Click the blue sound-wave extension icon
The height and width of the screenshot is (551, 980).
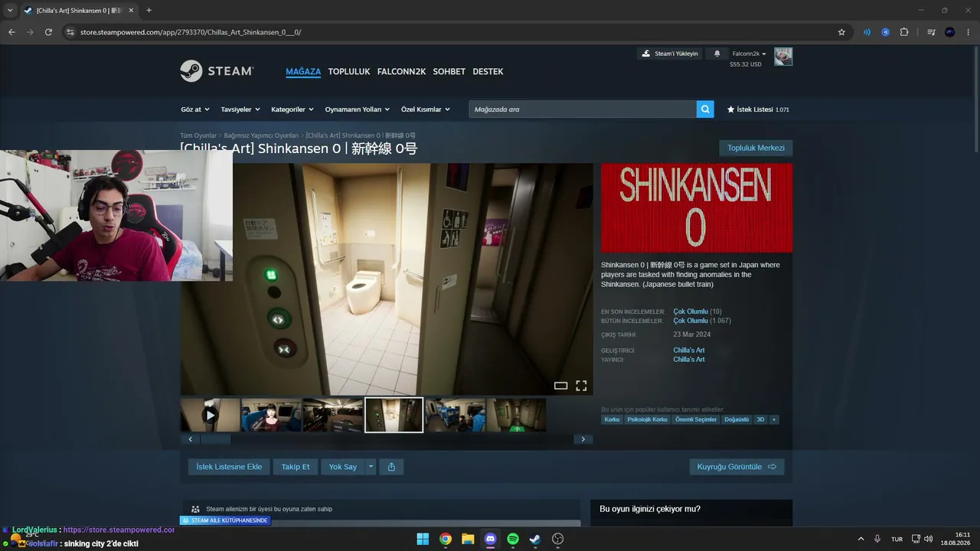pyautogui.click(x=867, y=32)
